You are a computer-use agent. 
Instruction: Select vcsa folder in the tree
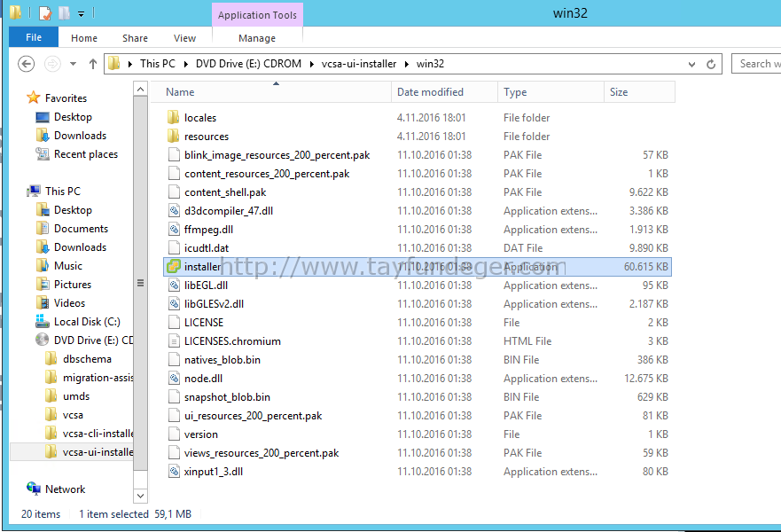73,414
